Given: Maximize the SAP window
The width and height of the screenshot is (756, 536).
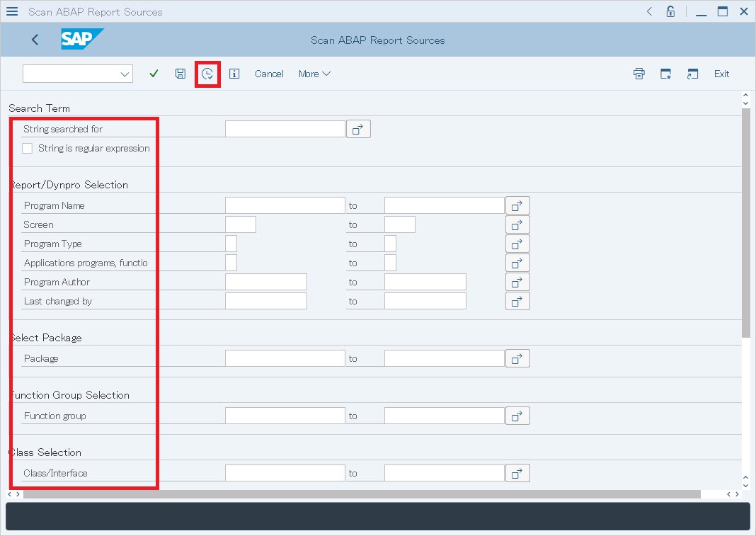Looking at the screenshot, I should [722, 11].
